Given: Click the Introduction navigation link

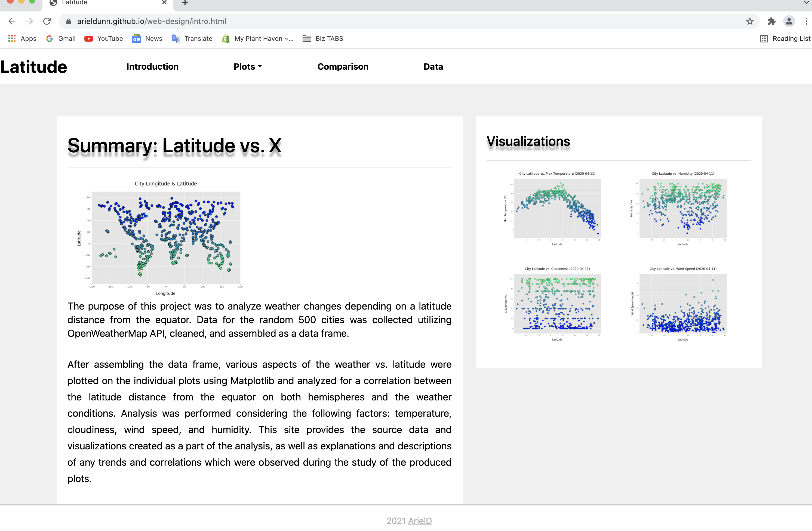Looking at the screenshot, I should (x=152, y=66).
